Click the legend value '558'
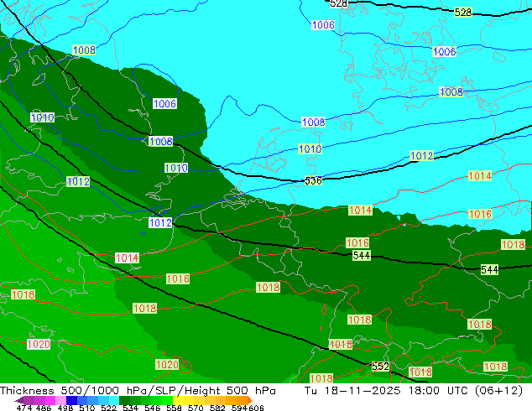This screenshot has width=532, height=411. (174, 408)
